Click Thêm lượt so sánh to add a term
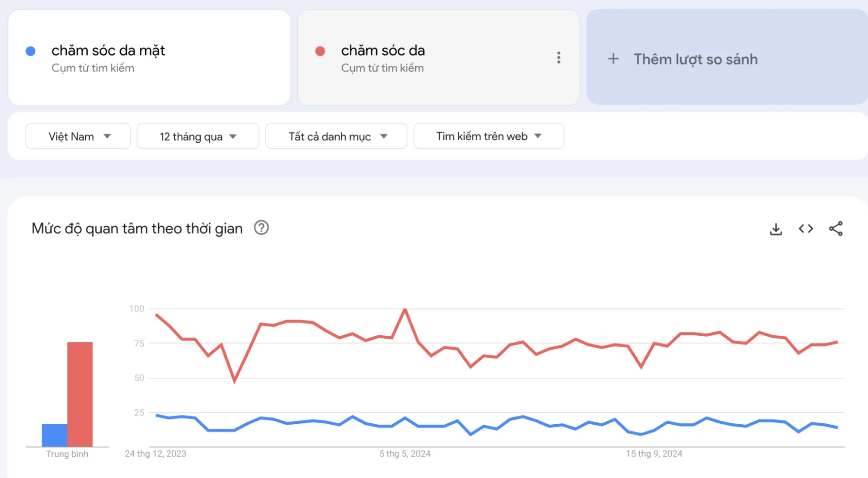This screenshot has height=478, width=868. (x=695, y=59)
